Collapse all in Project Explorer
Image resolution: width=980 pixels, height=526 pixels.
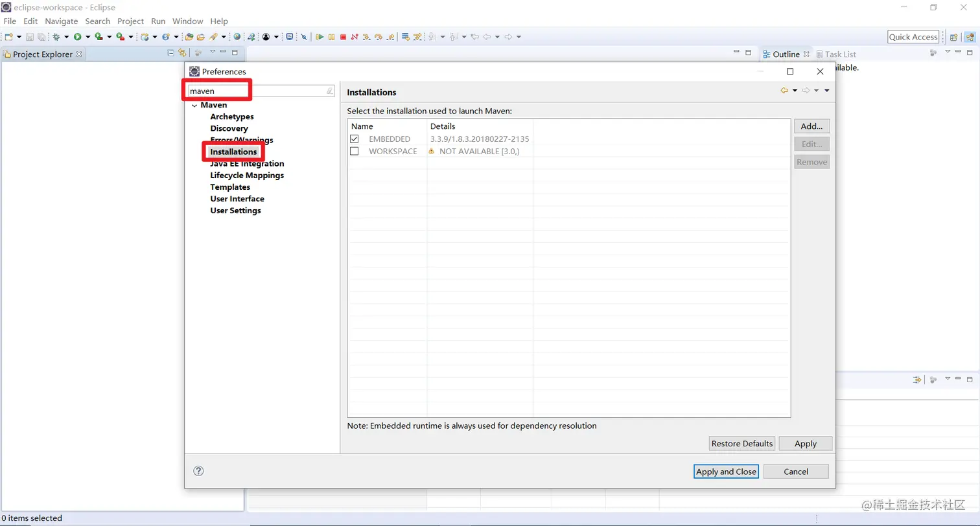click(171, 53)
